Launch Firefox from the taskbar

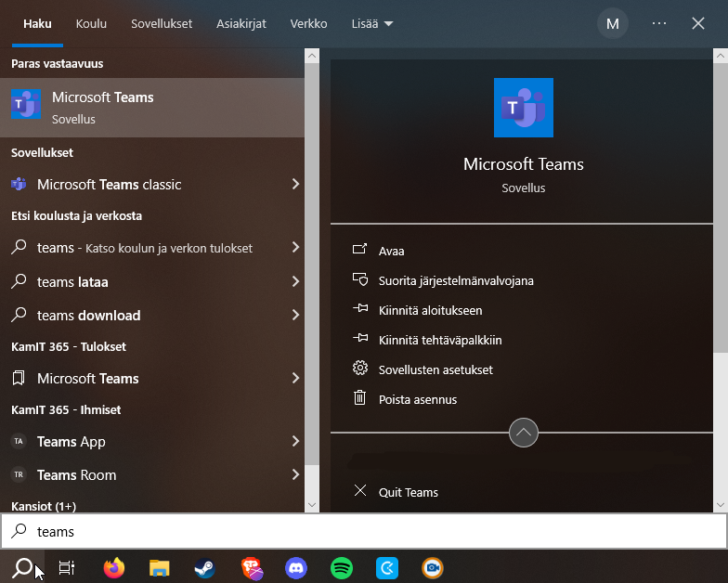click(113, 567)
